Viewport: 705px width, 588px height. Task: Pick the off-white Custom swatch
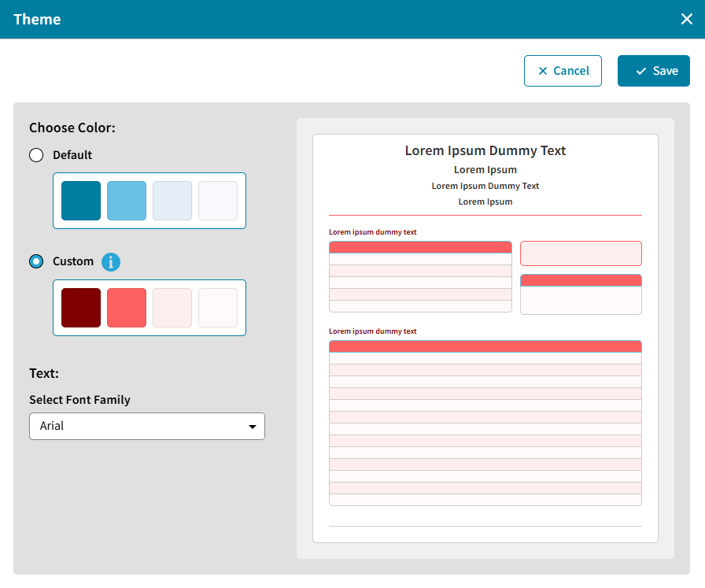coord(218,308)
